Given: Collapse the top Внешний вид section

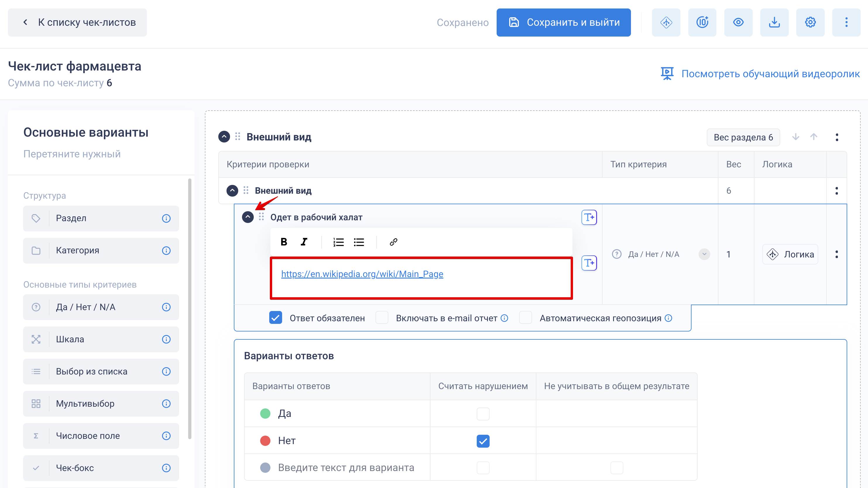Looking at the screenshot, I should click(224, 137).
